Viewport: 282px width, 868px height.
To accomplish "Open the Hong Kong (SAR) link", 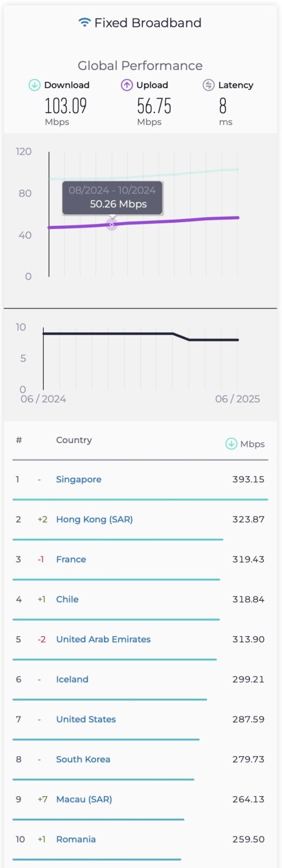I will pyautogui.click(x=94, y=519).
